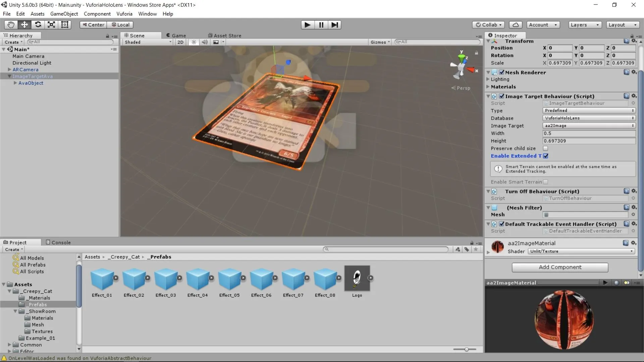Step forward one frame
The width and height of the screenshot is (644, 362).
pyautogui.click(x=334, y=25)
